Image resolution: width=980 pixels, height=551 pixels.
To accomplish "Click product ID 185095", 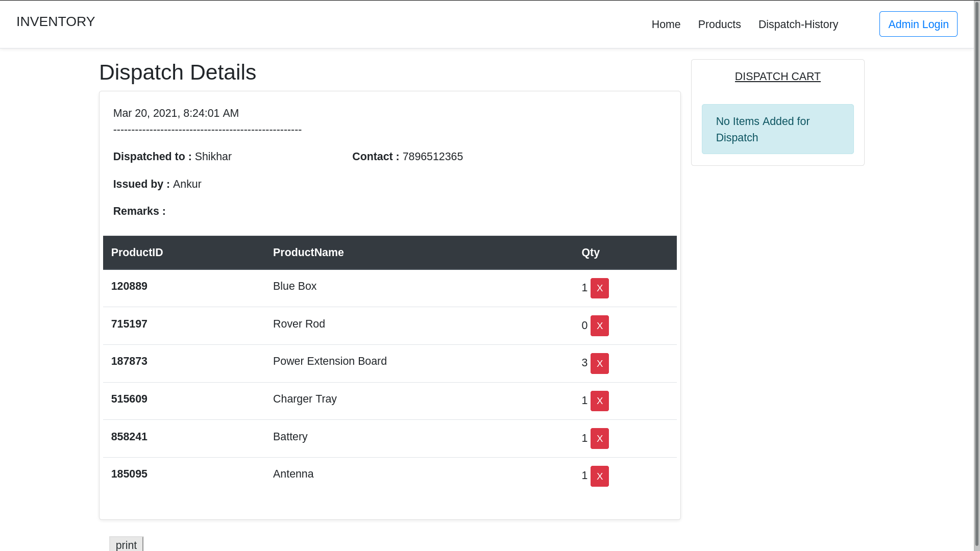I will [129, 474].
